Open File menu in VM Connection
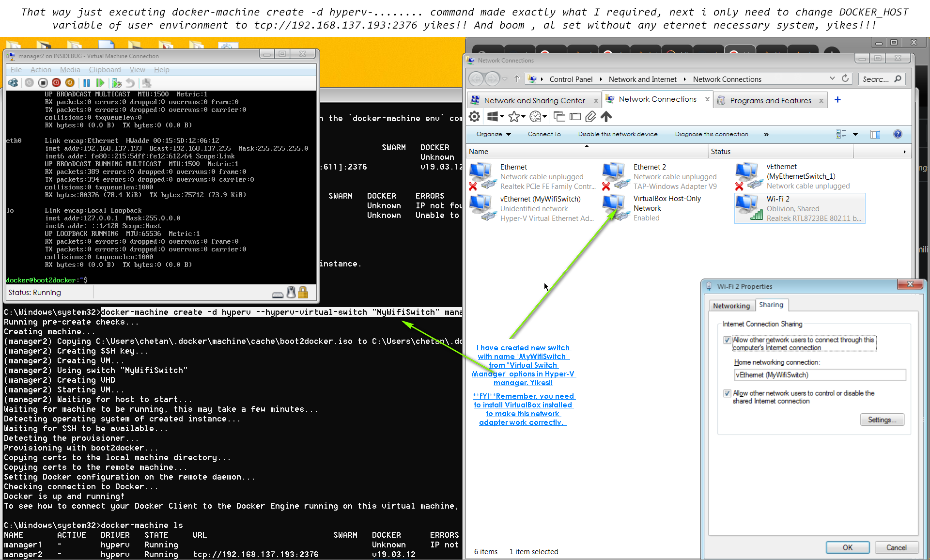 click(x=16, y=70)
